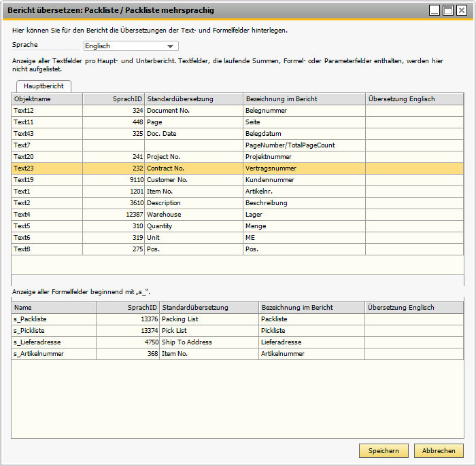
Task: Click Übersetzung Englisch cell for Belegnummer
Action: pyautogui.click(x=414, y=111)
